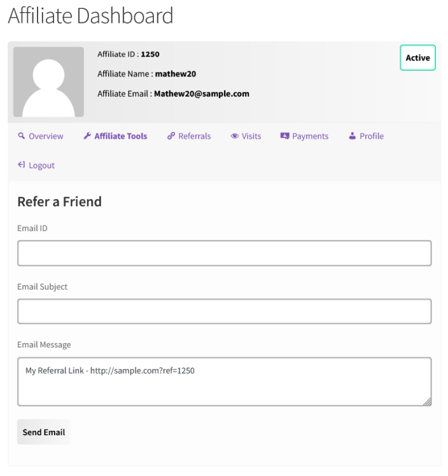Screen dimensions: 448x476
Task: Click the Logout arrow icon
Action: (x=21, y=165)
